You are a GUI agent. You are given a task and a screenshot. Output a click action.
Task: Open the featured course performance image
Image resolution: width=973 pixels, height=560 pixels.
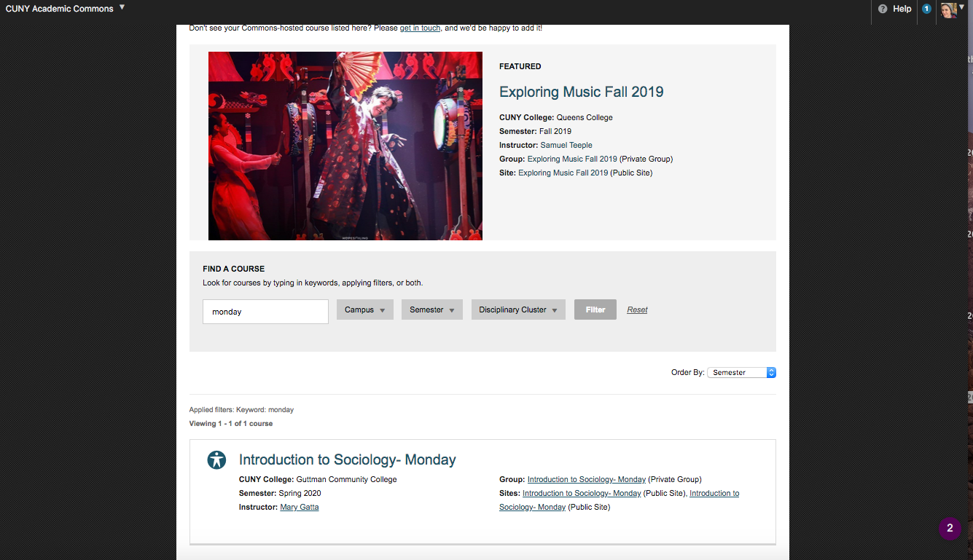345,146
